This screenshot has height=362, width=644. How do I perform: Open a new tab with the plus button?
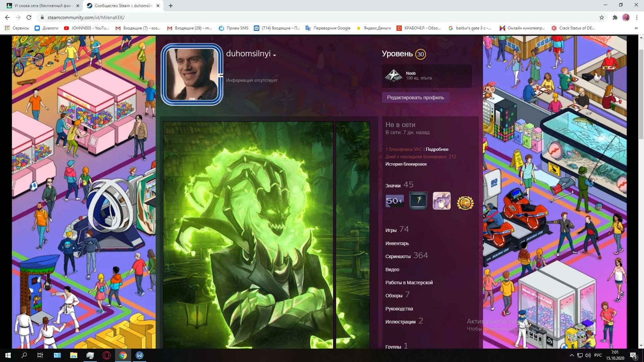(171, 6)
